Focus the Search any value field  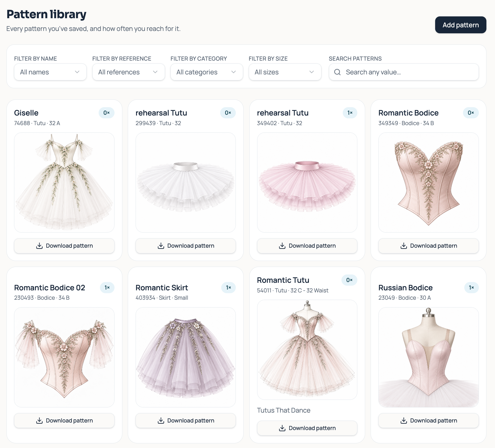click(404, 72)
